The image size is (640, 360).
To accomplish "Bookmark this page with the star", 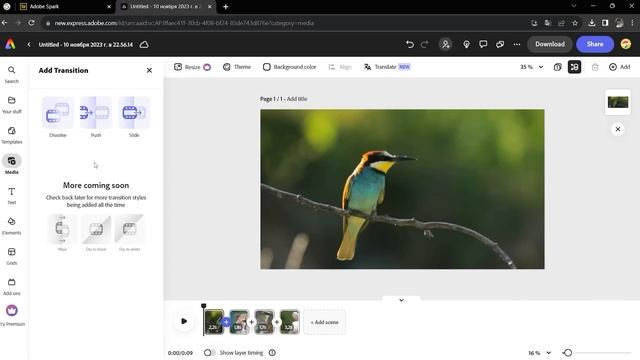I will [x=575, y=23].
